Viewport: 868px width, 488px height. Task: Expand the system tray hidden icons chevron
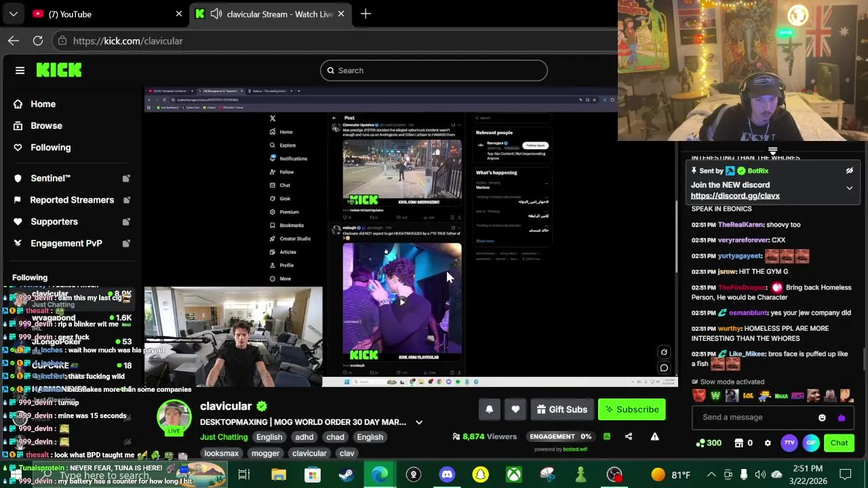(x=711, y=474)
